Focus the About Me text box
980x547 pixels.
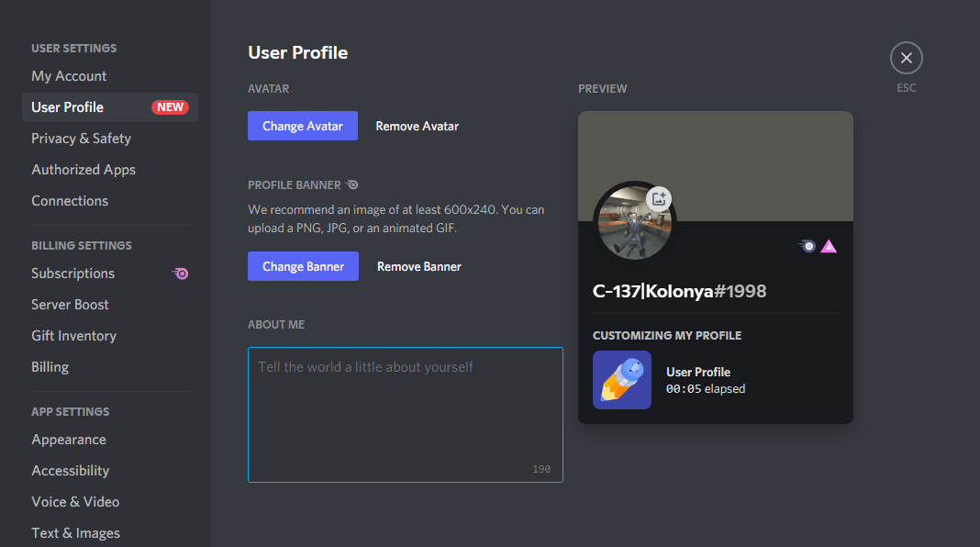point(406,415)
